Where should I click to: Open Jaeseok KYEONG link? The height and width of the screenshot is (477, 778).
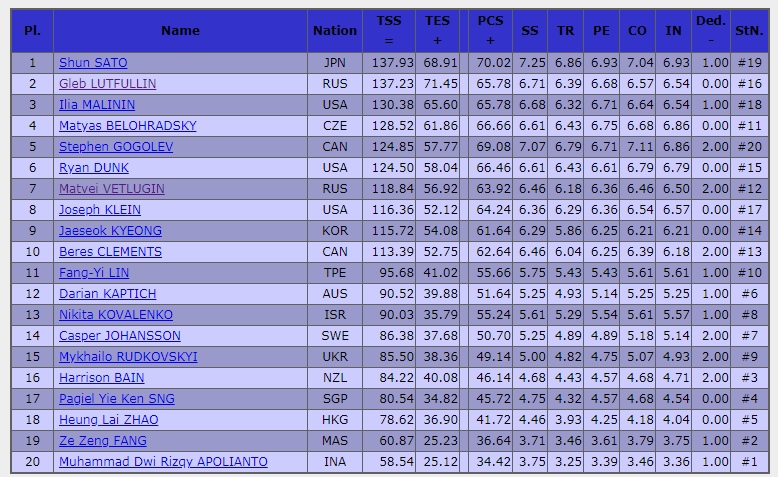click(110, 231)
